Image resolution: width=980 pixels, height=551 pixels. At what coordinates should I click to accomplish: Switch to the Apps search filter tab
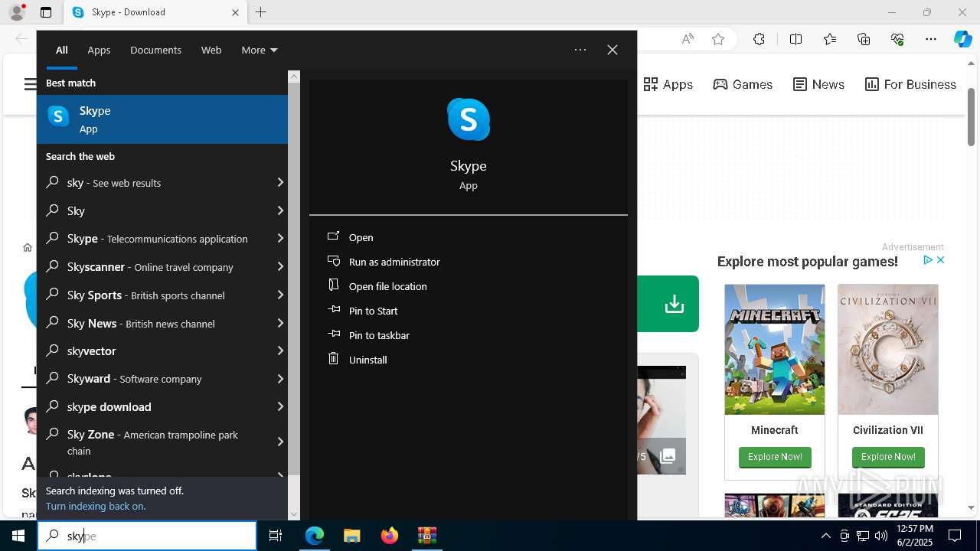pyautogui.click(x=99, y=50)
